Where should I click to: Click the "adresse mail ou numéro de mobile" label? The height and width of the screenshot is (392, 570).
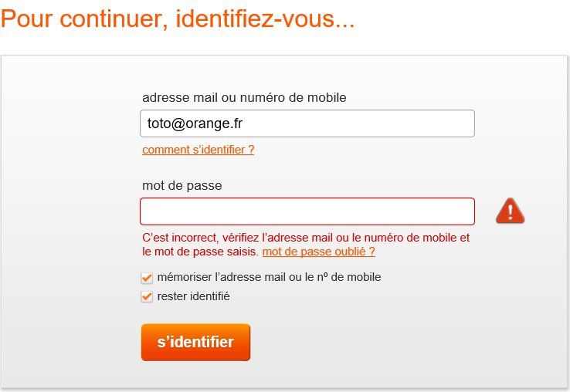(x=244, y=97)
